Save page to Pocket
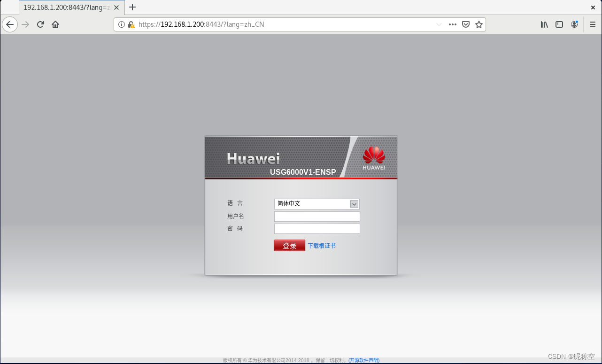Image resolution: width=602 pixels, height=364 pixels. click(466, 24)
